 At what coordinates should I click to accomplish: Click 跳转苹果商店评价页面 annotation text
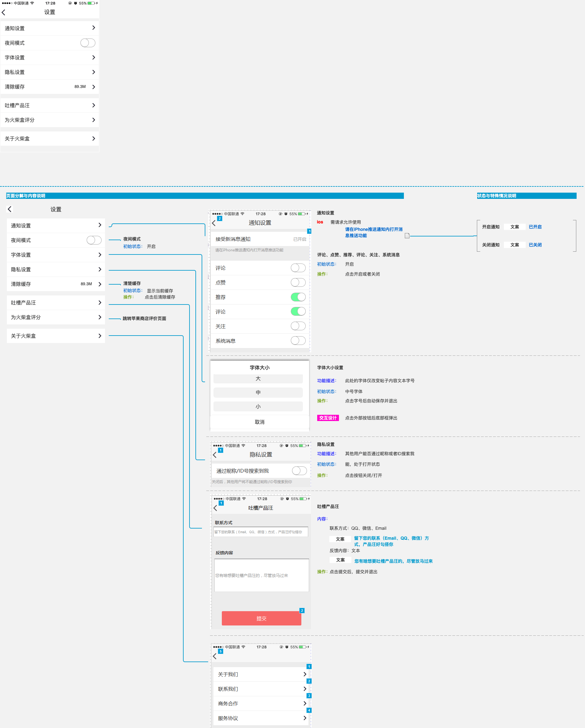pyautogui.click(x=144, y=318)
